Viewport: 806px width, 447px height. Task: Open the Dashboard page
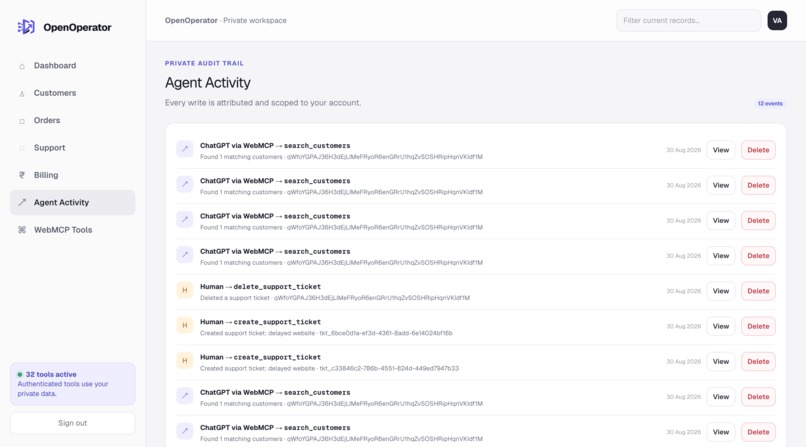[x=72, y=66]
